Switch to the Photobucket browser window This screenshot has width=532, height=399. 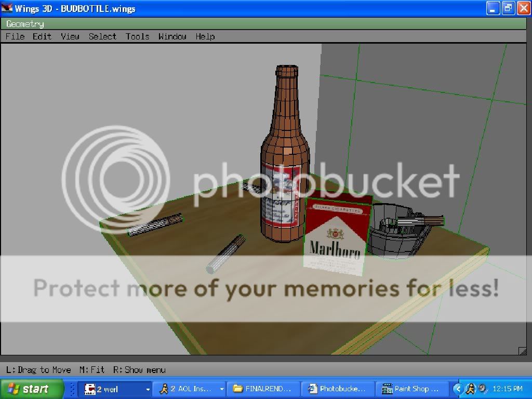click(339, 389)
